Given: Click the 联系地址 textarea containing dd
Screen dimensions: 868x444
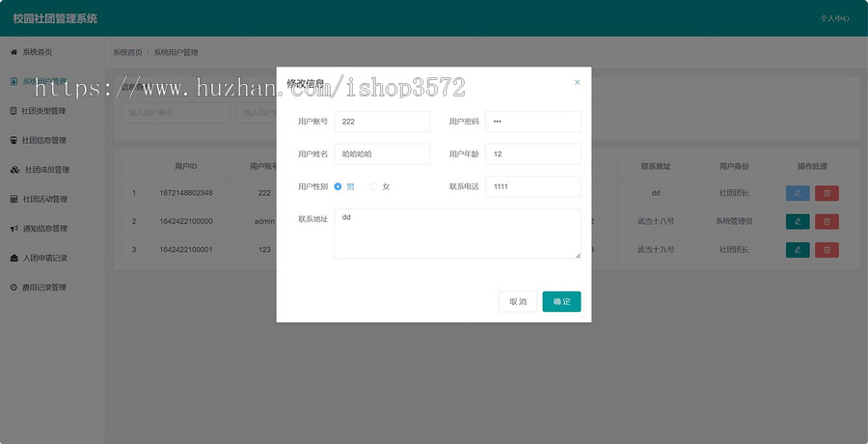Looking at the screenshot, I should [x=457, y=234].
